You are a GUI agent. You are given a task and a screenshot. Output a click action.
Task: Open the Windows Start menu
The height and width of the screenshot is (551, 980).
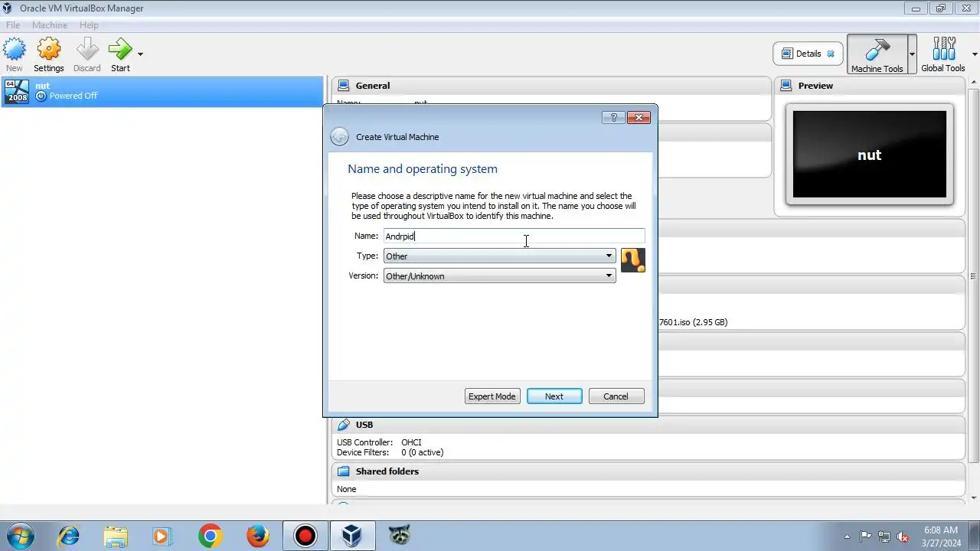pos(19,536)
